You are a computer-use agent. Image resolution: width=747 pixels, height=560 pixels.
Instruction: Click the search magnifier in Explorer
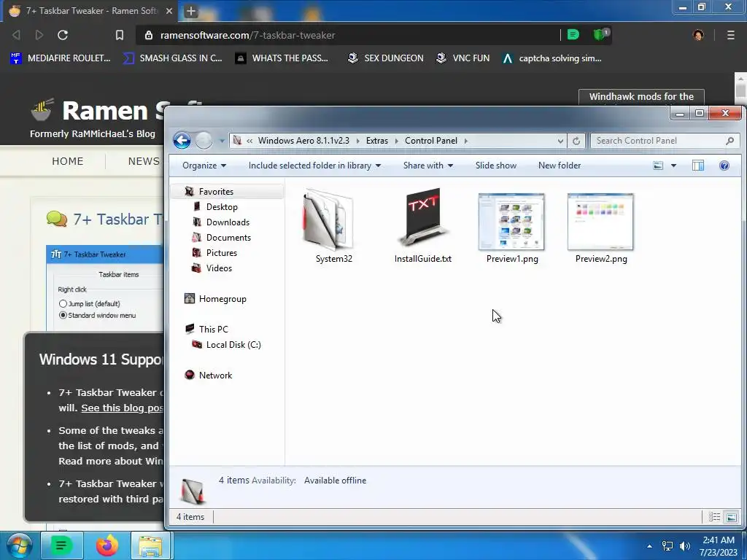tap(729, 141)
